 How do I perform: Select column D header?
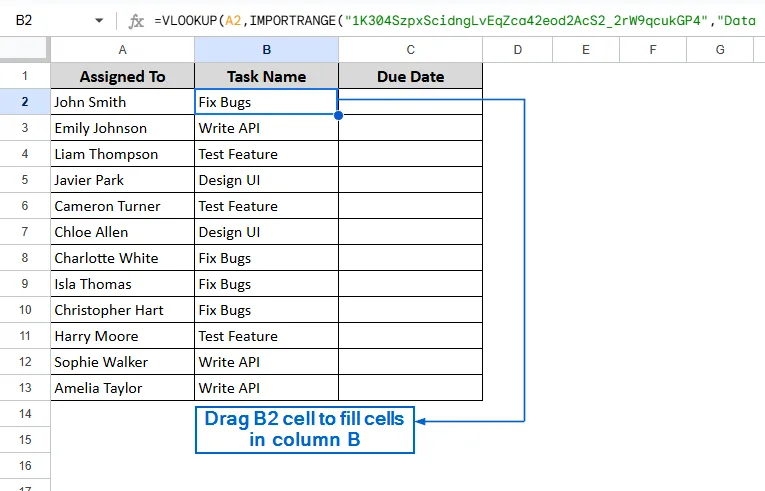tap(518, 50)
